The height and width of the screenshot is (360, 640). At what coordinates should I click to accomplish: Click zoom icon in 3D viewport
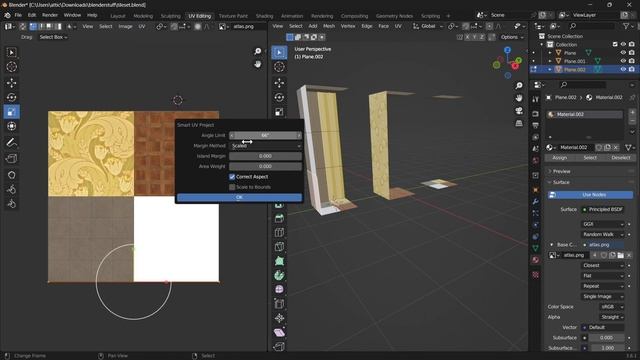coord(519,86)
